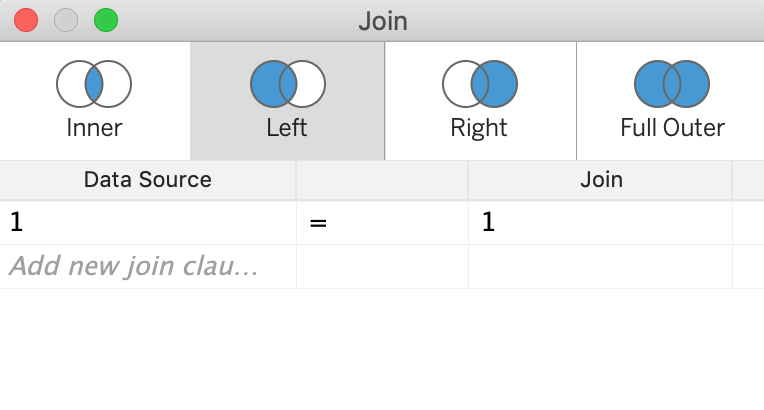Click the empty operator cell in new clause row
This screenshot has height=410, width=764.
point(382,267)
